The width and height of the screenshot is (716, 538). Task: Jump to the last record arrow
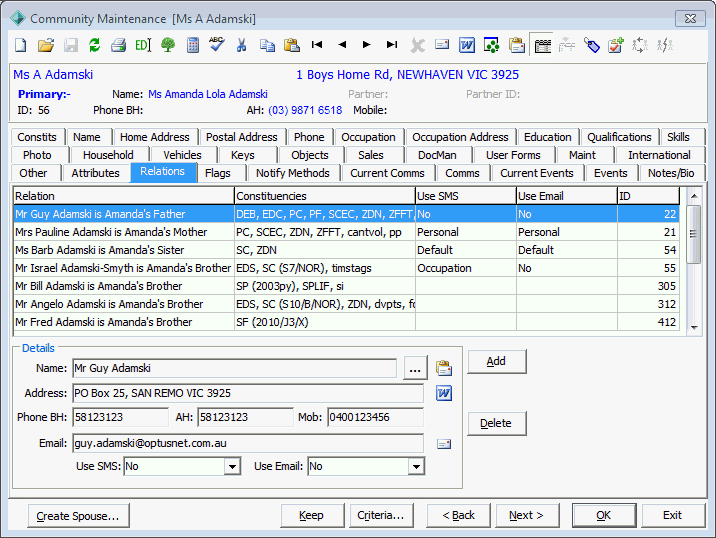click(x=391, y=44)
